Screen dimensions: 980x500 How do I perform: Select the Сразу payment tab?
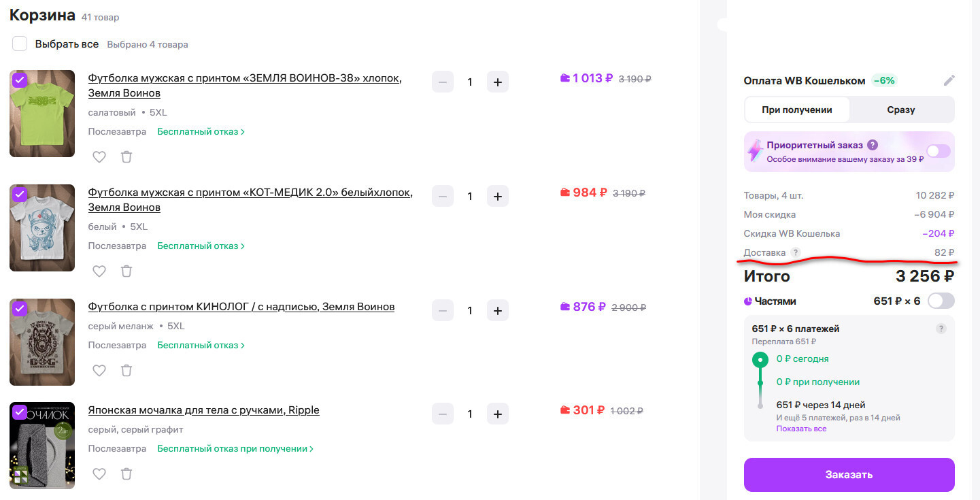point(900,110)
